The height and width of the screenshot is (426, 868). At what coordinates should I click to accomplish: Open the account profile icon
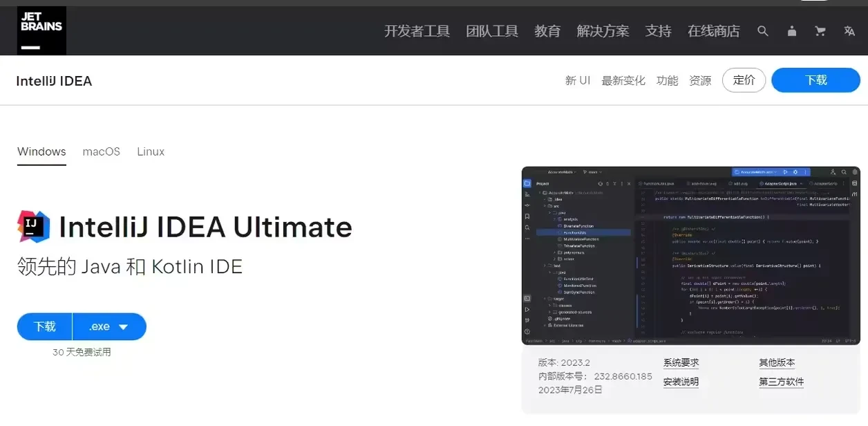tap(792, 31)
